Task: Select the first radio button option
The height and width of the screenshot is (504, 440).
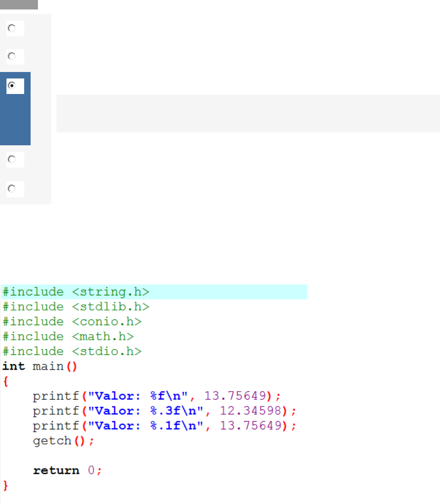Action: point(12,28)
